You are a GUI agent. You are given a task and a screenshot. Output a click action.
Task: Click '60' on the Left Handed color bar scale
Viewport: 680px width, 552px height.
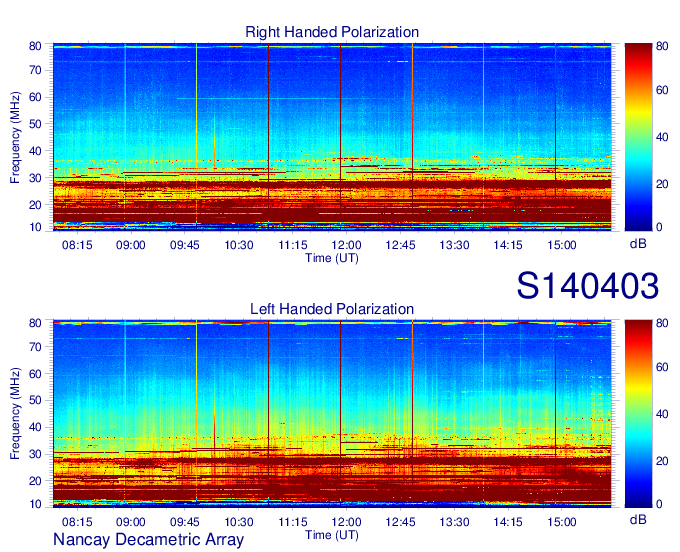click(x=662, y=367)
